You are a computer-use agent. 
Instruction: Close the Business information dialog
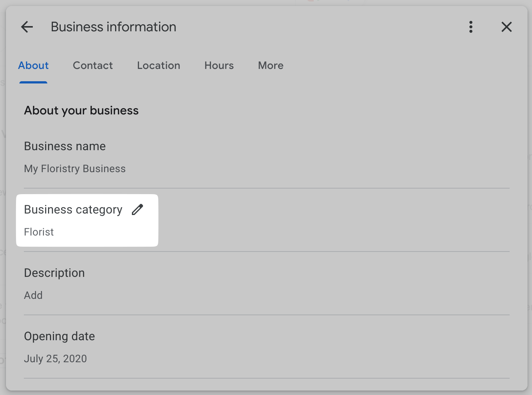tap(506, 27)
